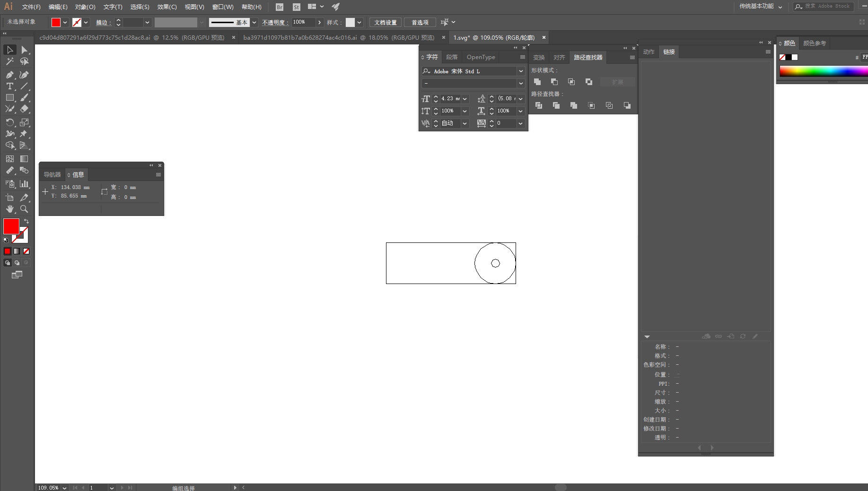Select the Hand tool
Viewport: 868px width, 491px height.
9,209
